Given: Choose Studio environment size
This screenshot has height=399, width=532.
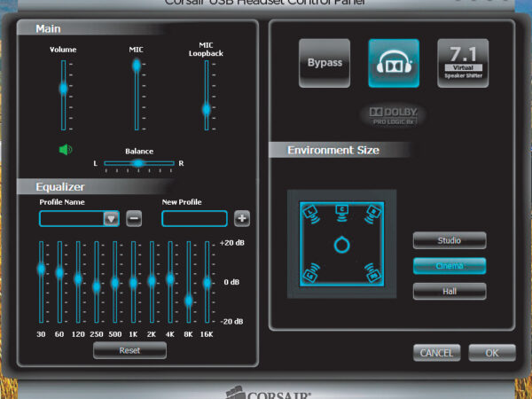Looking at the screenshot, I should click(x=449, y=240).
